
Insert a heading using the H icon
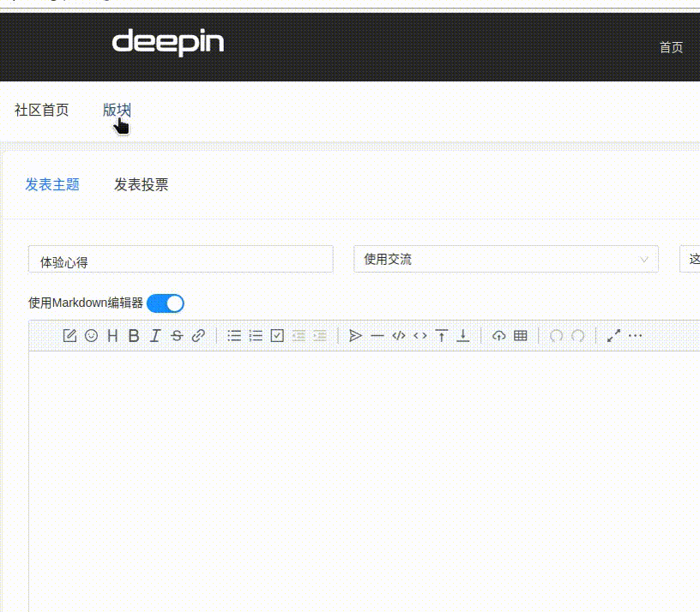[x=112, y=335]
